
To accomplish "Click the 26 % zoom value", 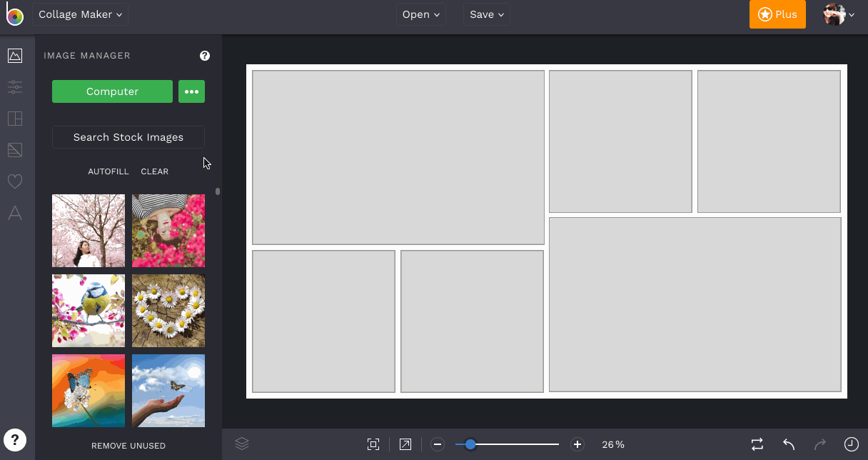I will point(613,444).
